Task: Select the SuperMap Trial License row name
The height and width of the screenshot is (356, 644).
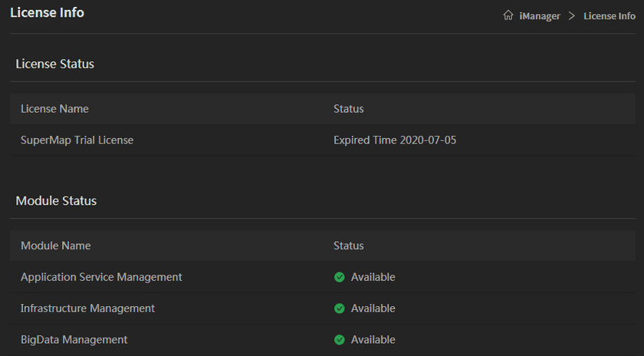Action: coord(77,140)
